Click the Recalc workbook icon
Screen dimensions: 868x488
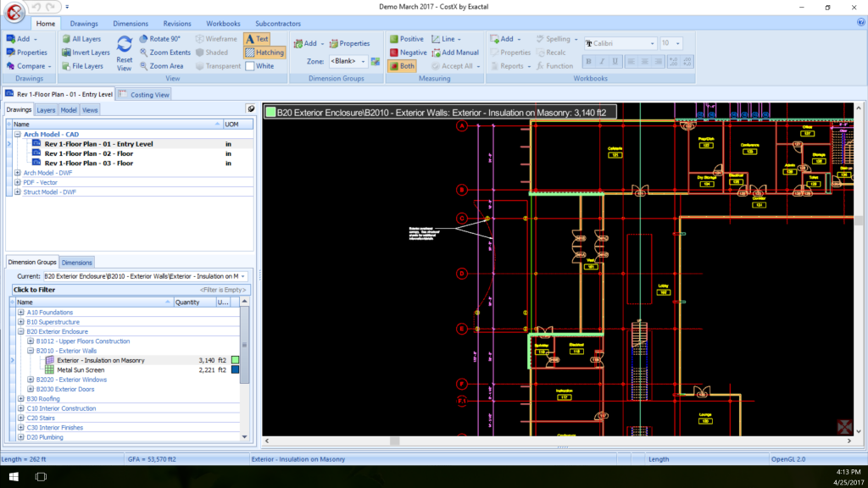[x=541, y=53]
